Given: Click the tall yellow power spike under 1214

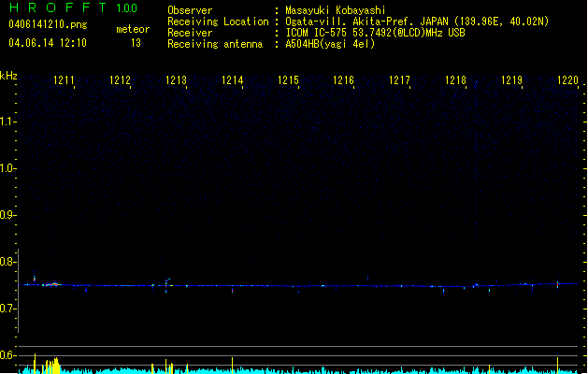Looking at the screenshot, I should pyautogui.click(x=232, y=365).
